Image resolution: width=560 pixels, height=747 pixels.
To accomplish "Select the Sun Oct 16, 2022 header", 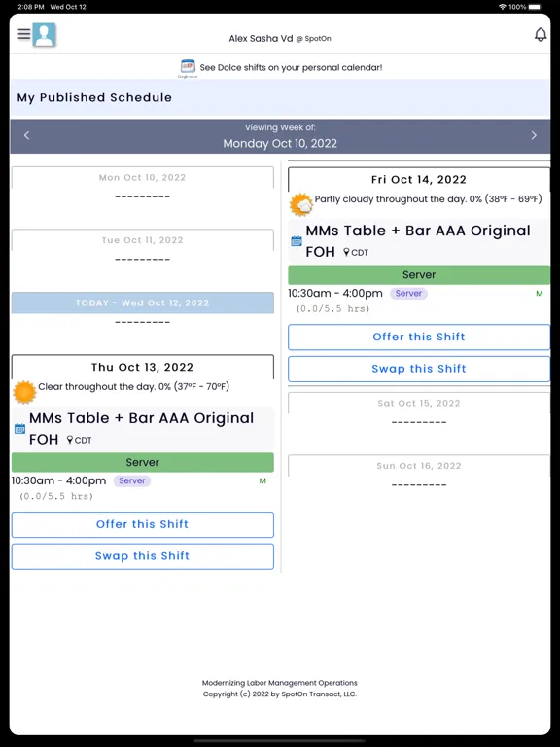I will point(419,466).
